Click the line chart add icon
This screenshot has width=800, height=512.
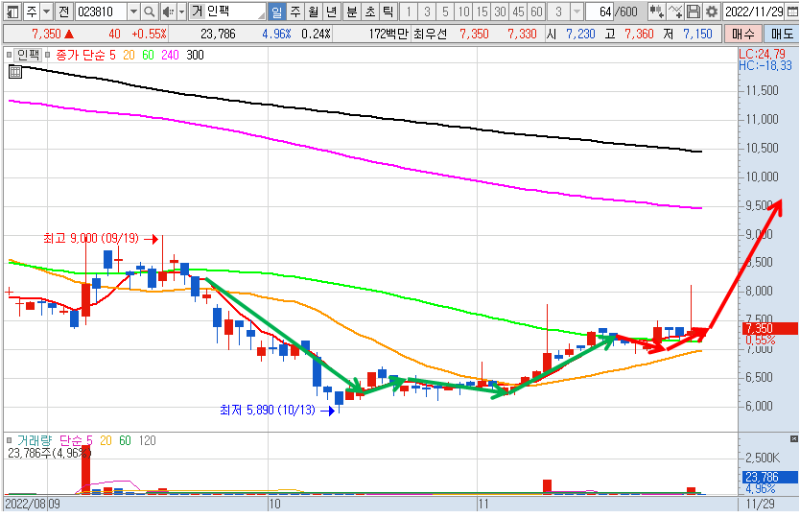675,11
